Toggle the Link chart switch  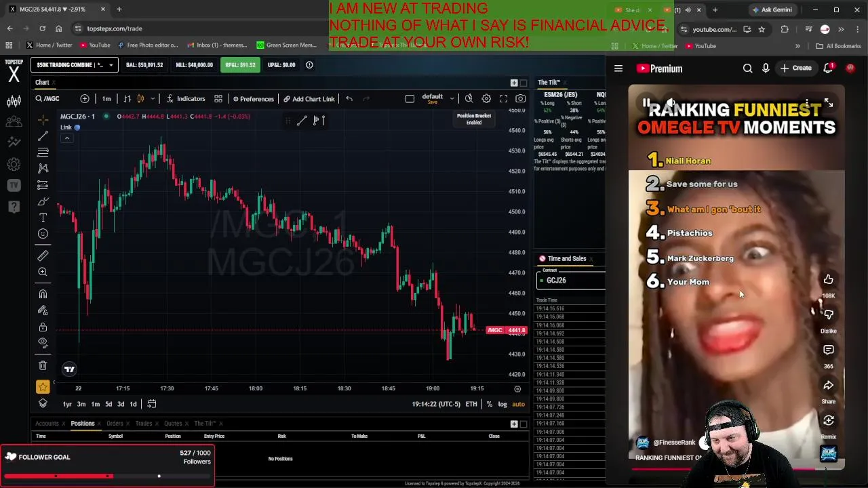77,127
